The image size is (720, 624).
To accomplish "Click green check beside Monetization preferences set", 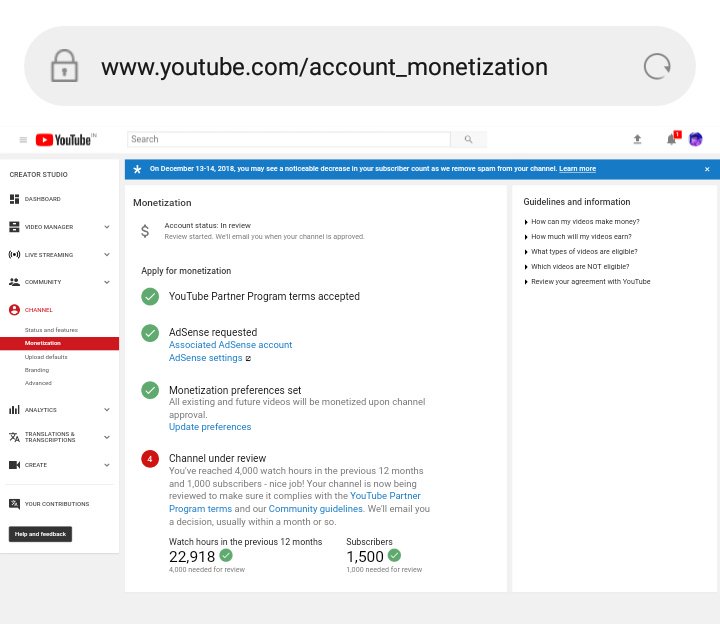I will click(150, 391).
